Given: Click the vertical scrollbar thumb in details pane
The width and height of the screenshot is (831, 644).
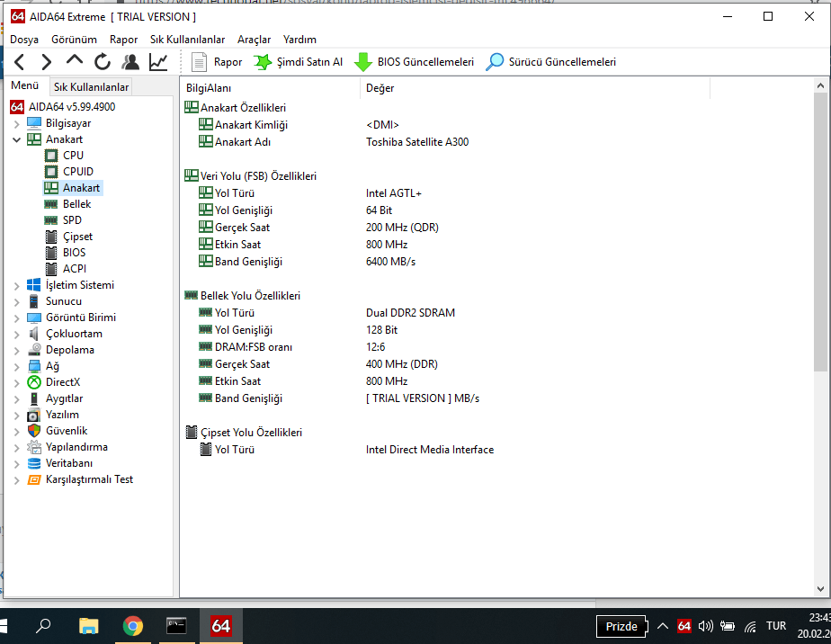Looking at the screenshot, I should pyautogui.click(x=820, y=233).
